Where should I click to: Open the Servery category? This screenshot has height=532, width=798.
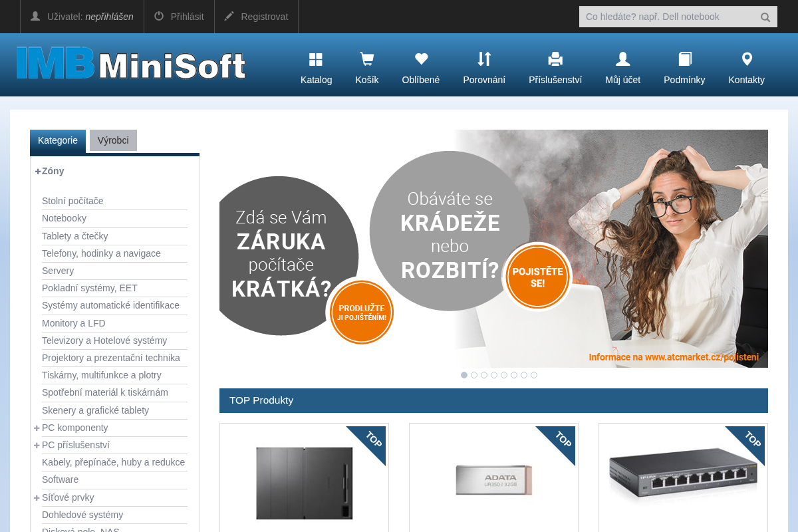58,271
